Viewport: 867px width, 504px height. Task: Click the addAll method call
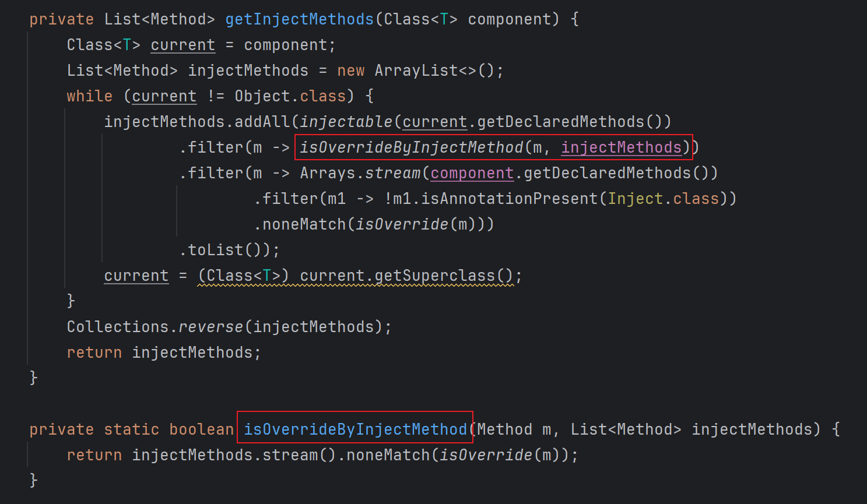262,122
